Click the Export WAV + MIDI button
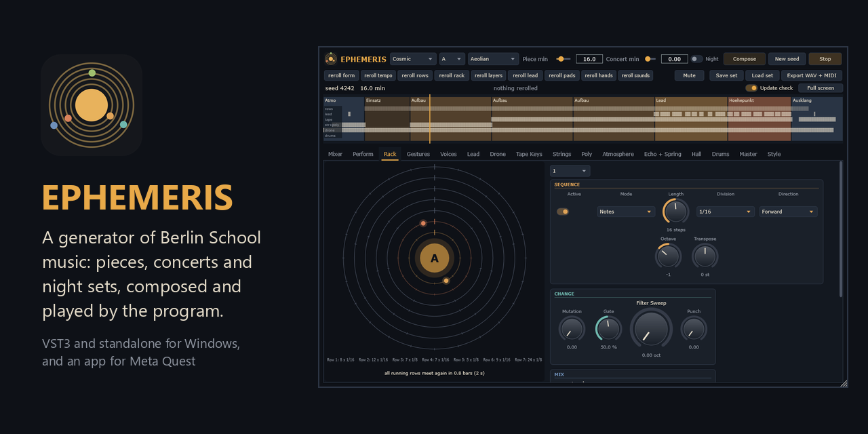The width and height of the screenshot is (868, 434). tap(812, 75)
